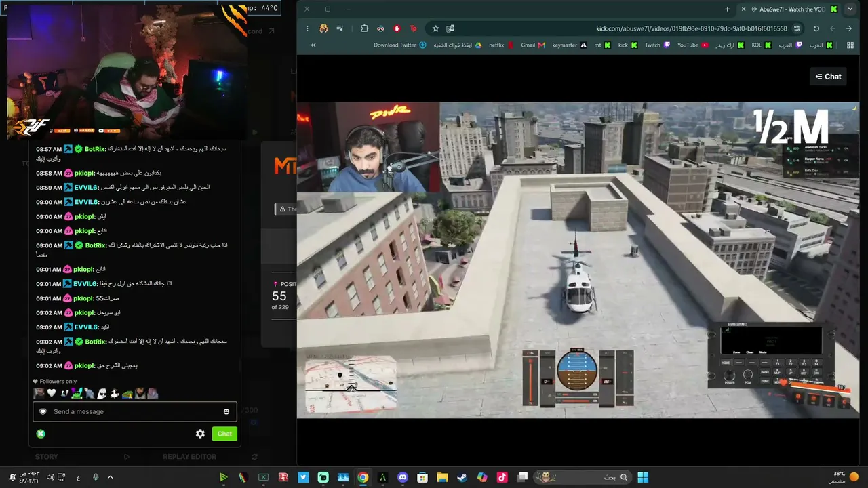Open the Chrome apps grid shortcut

tap(850, 45)
